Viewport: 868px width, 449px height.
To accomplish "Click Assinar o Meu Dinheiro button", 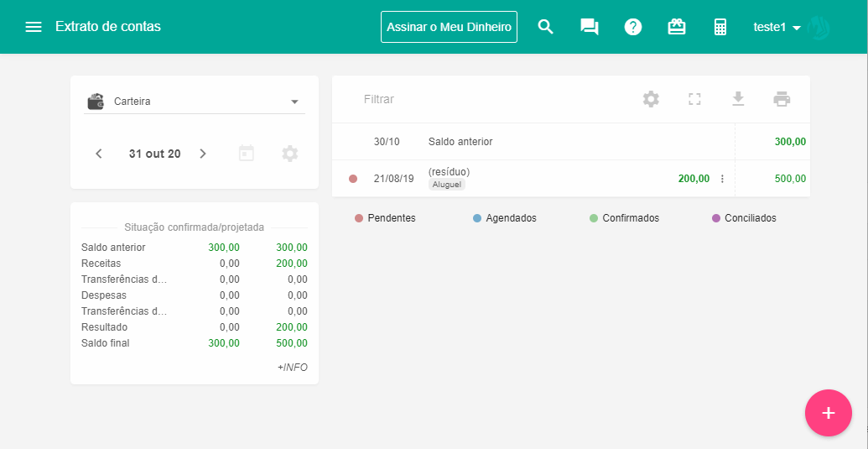I will 449,27.
